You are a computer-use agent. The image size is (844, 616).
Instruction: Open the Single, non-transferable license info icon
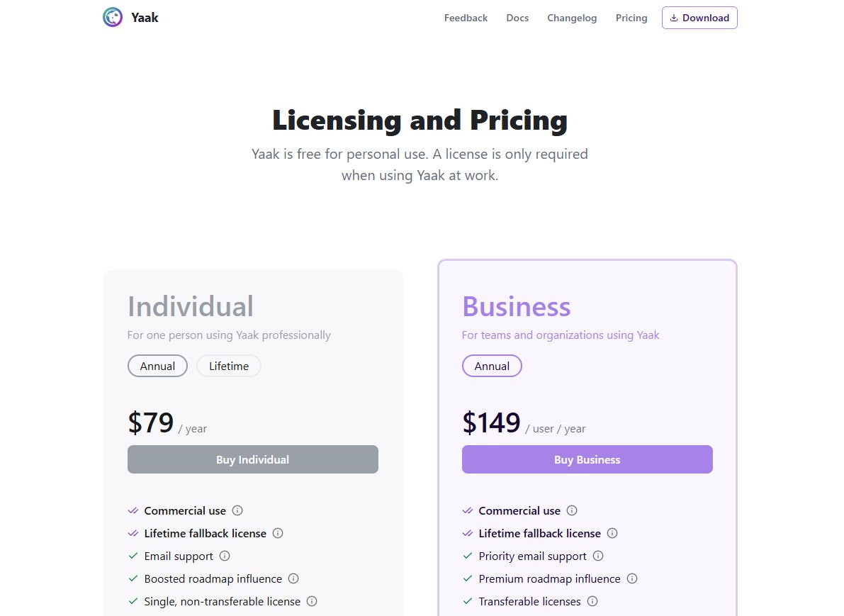pyautogui.click(x=311, y=601)
